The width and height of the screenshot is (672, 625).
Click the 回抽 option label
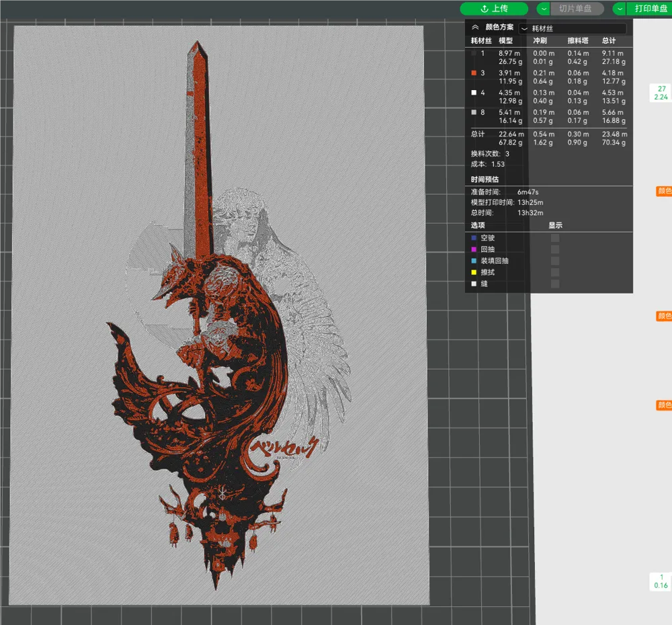click(488, 249)
